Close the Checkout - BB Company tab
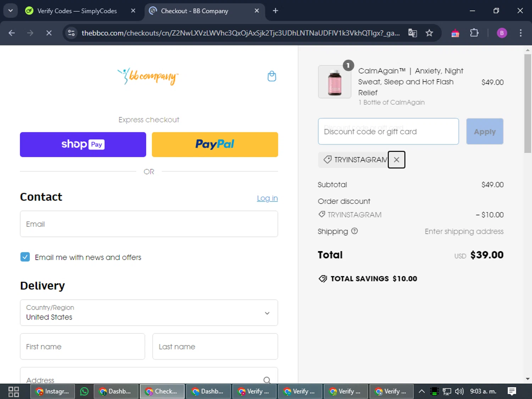Viewport: 532px width, 399px height. (x=257, y=11)
